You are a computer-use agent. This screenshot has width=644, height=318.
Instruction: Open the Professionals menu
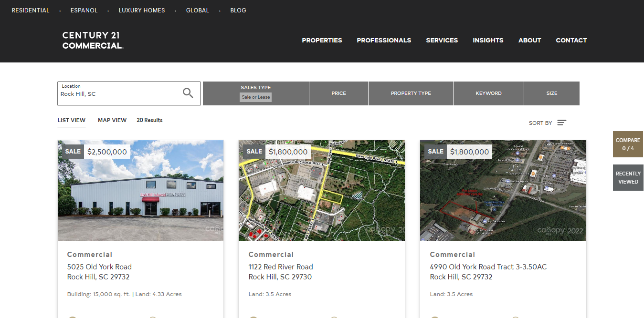coord(384,41)
